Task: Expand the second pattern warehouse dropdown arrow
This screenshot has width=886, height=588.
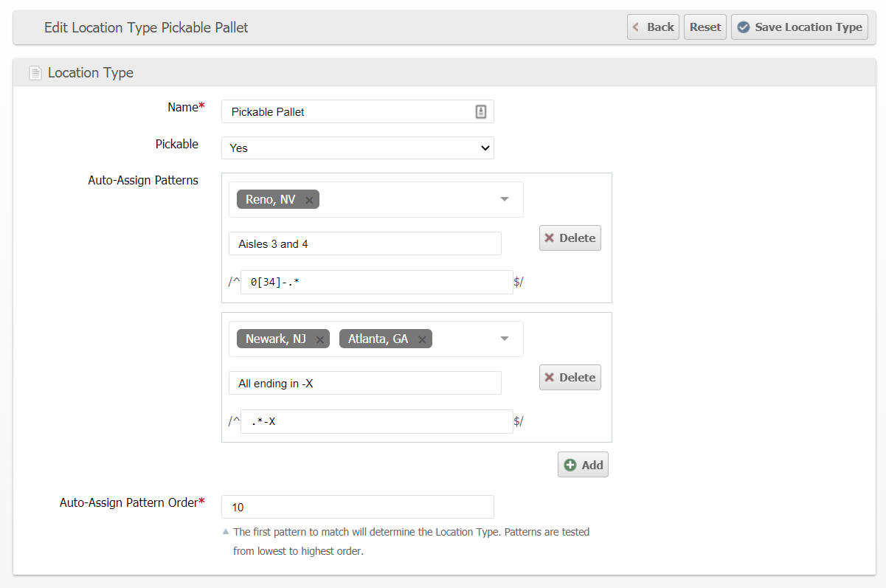Action: (x=505, y=339)
